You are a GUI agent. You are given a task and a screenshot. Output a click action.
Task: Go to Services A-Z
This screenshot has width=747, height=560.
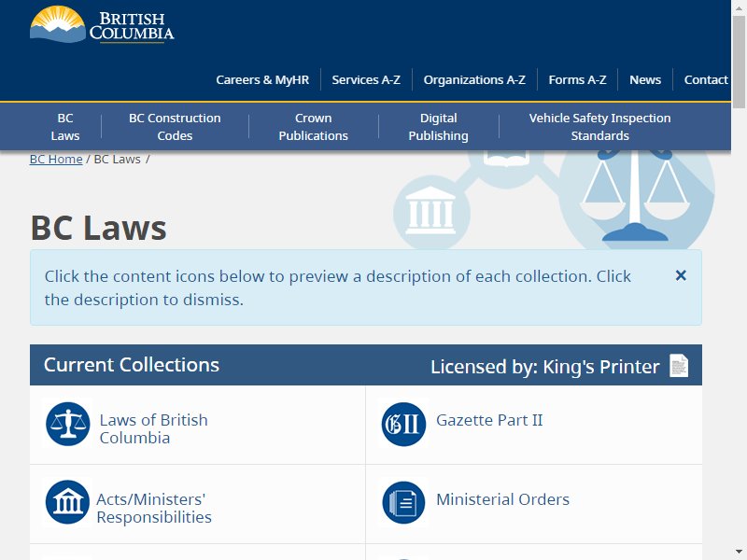366,79
